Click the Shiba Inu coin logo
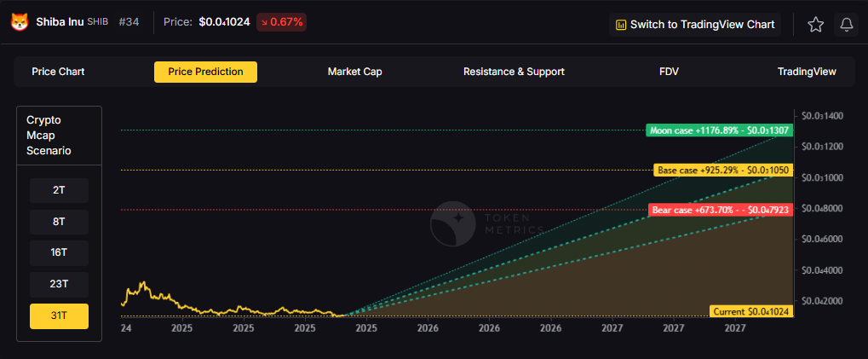 tap(20, 23)
